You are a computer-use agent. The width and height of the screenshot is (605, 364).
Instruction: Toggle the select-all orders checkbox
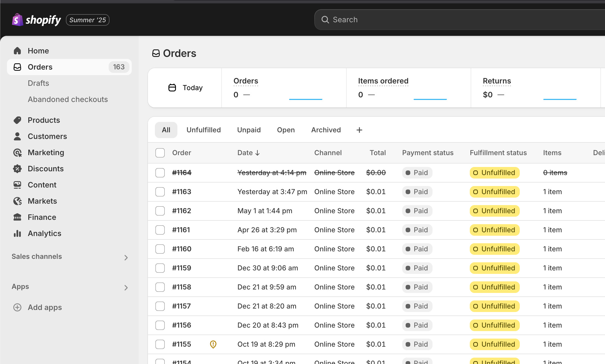(x=160, y=153)
